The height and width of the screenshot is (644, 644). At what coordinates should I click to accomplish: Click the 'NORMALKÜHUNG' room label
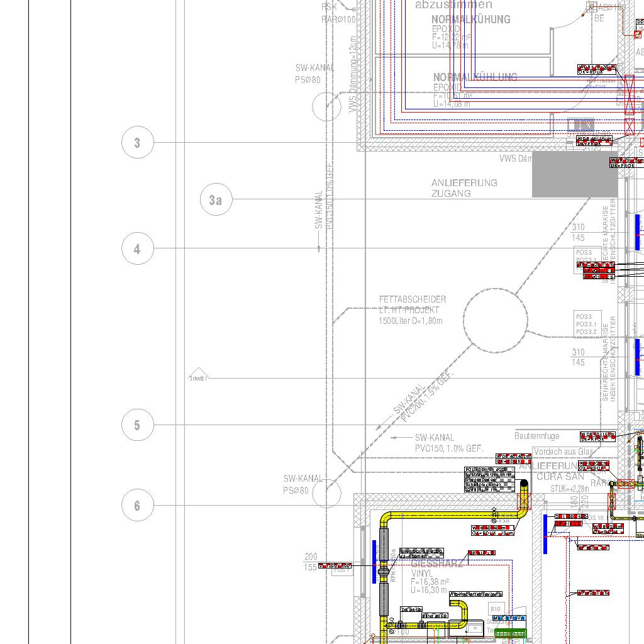click(470, 19)
